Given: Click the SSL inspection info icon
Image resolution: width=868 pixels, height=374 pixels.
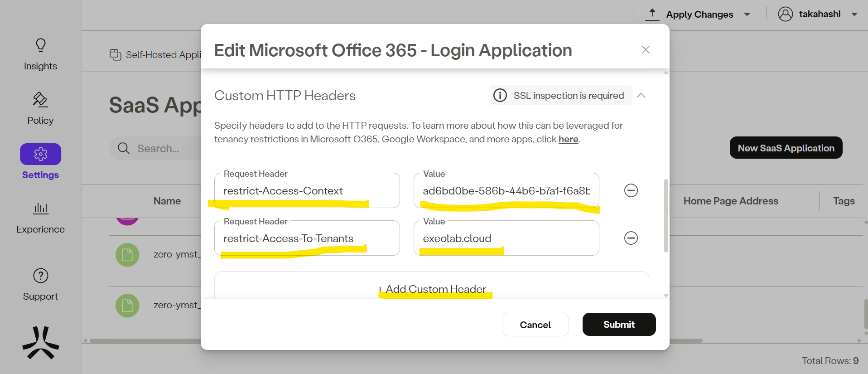Looking at the screenshot, I should pos(500,96).
